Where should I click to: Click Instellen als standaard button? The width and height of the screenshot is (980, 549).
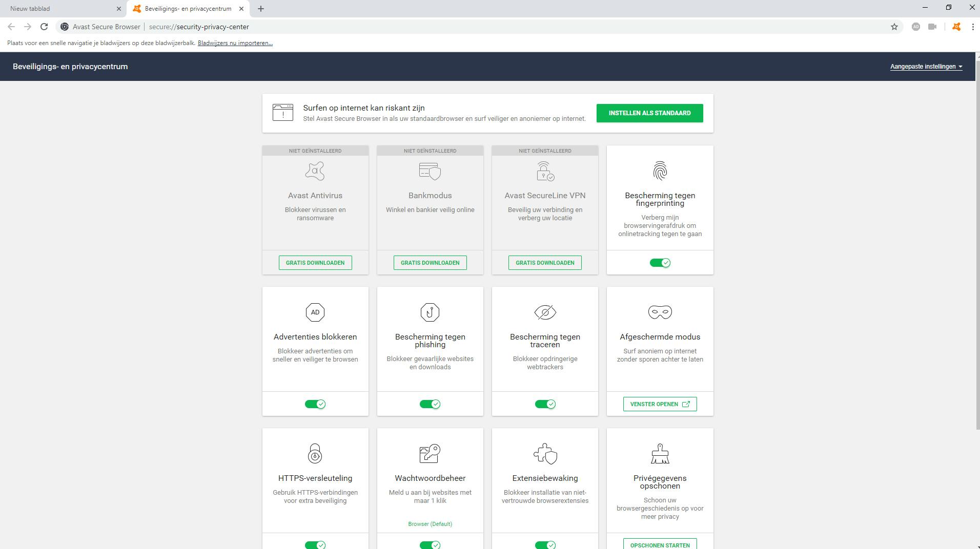649,113
